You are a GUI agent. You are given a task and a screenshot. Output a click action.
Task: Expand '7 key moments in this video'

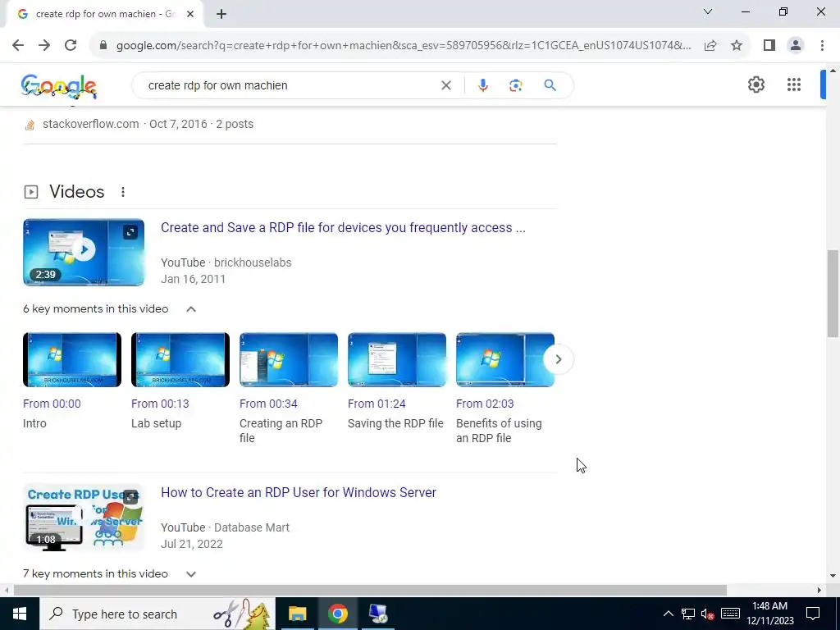point(190,573)
